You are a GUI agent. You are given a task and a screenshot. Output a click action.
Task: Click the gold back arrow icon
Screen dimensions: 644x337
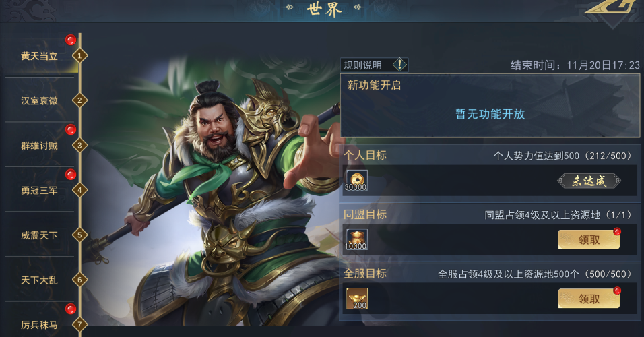609,7
